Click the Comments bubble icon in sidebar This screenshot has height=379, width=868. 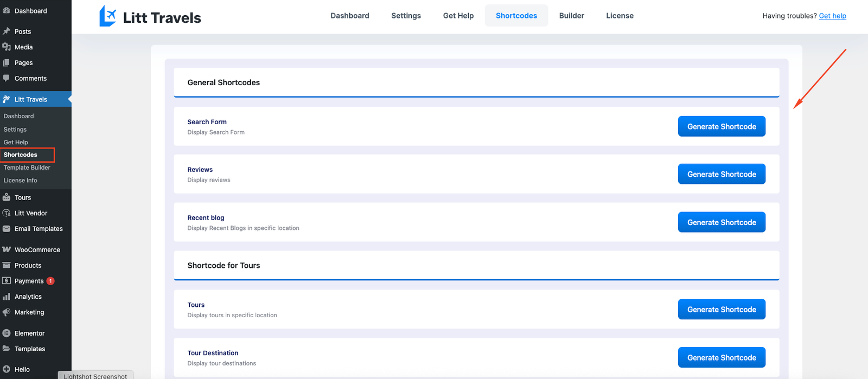tap(7, 78)
